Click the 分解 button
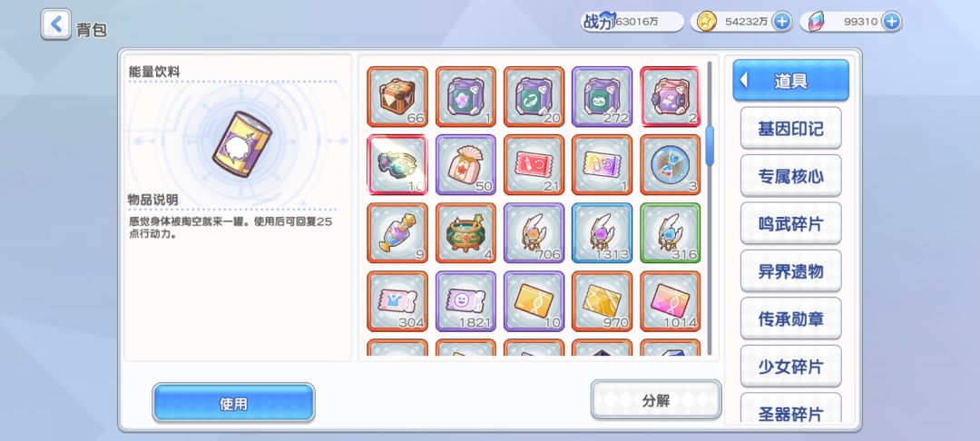Viewport: 980px width, 441px height. pos(656,400)
